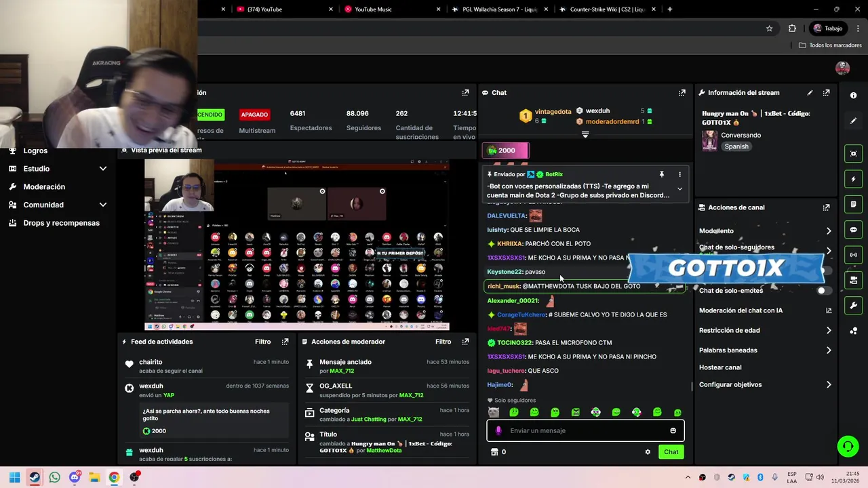Toggle the wrench sidebar icon

[853, 306]
